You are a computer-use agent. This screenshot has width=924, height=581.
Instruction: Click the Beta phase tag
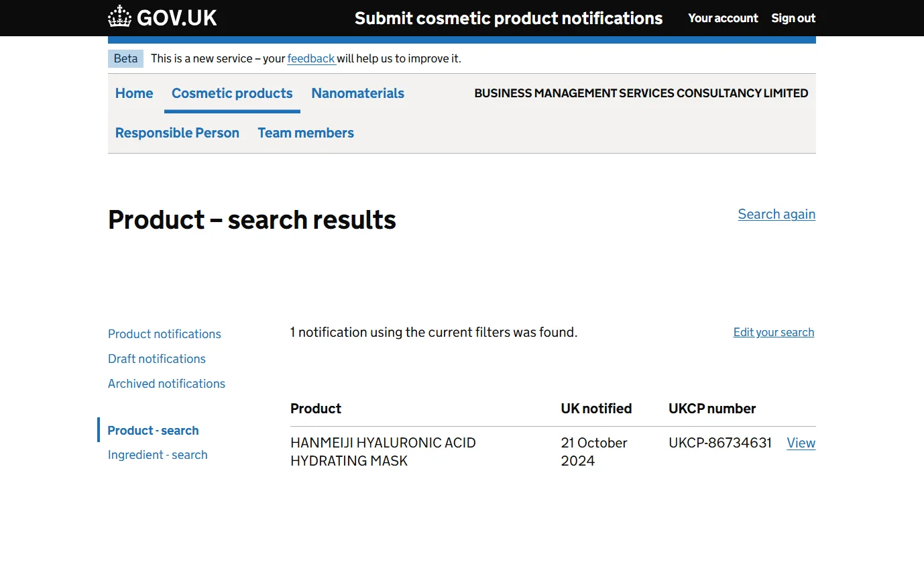coord(125,58)
